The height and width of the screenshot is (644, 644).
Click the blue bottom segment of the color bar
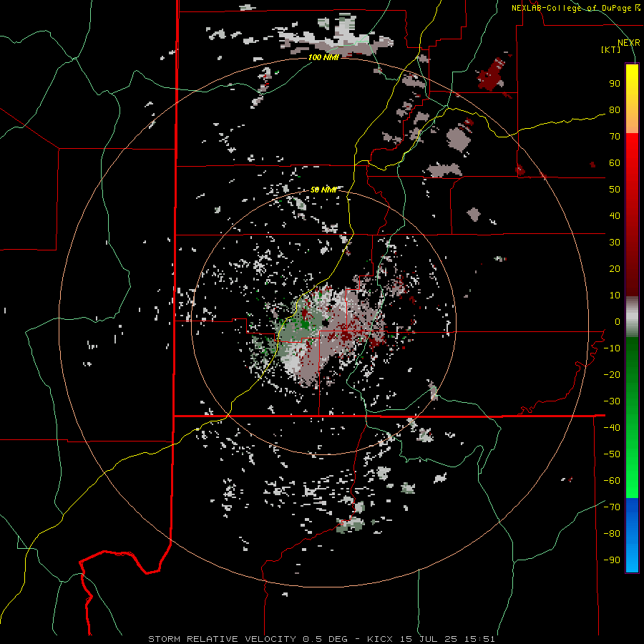pos(632,535)
